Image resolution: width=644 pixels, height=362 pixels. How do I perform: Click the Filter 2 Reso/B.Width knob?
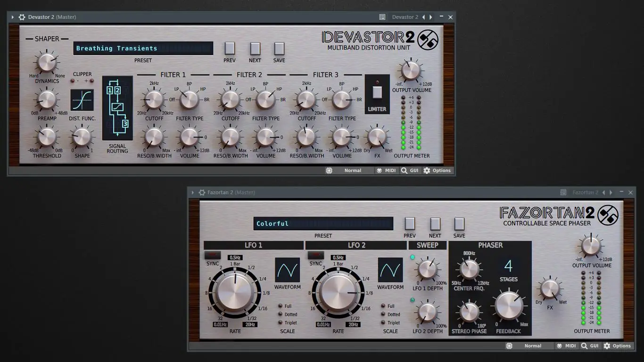tap(231, 137)
